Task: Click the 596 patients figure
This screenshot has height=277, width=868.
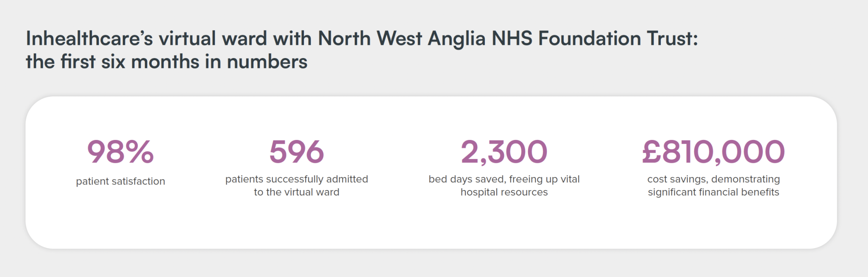Action: (297, 152)
